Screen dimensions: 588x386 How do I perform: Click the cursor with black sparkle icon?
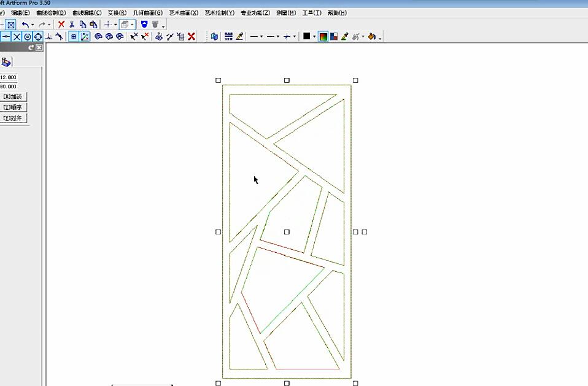coord(134,37)
